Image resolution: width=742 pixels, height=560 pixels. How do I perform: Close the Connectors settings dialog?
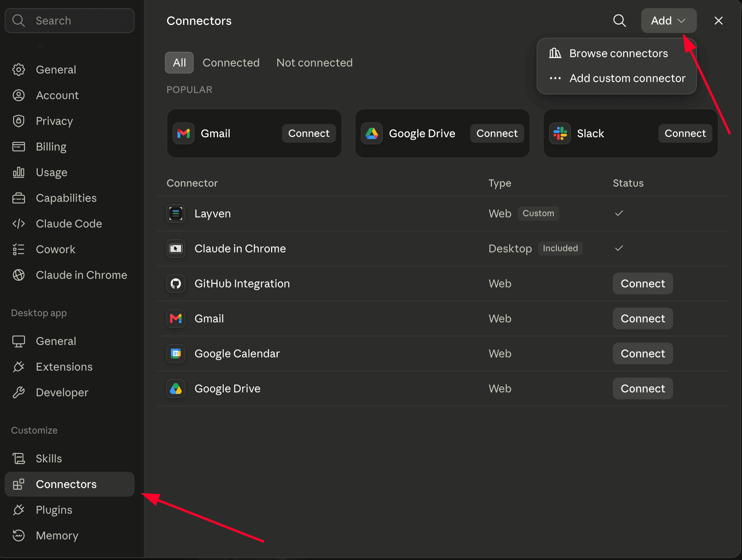click(718, 21)
